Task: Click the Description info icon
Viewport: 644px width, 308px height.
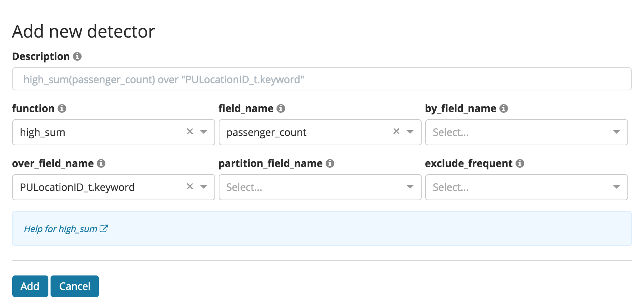Action: 78,56
